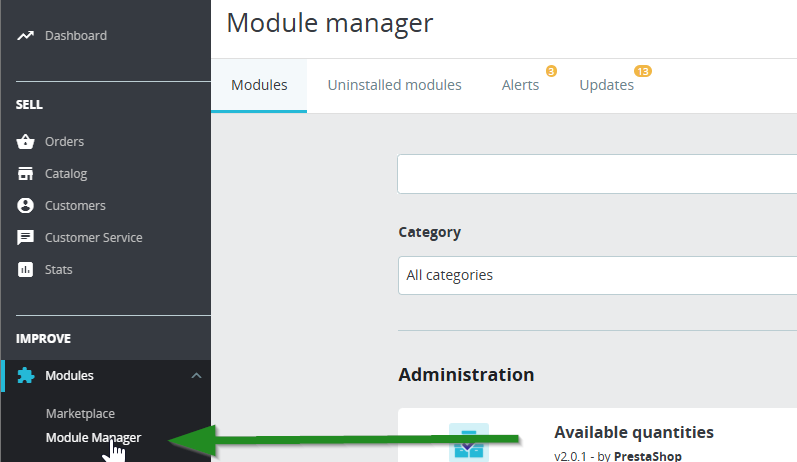797x462 pixels.
Task: Open Marketplace in the sidebar
Action: coord(80,414)
